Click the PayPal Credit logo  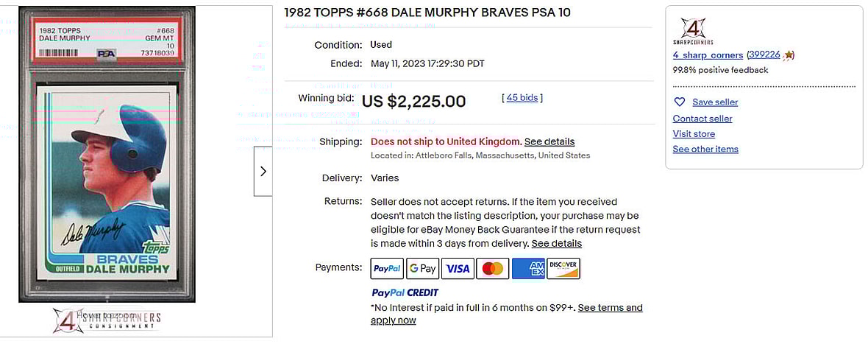coord(405,293)
